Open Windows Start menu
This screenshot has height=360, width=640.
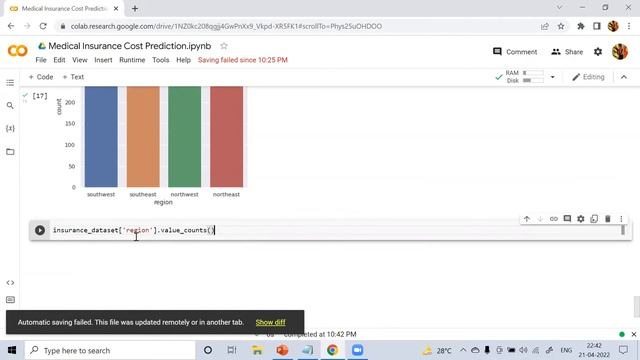12,350
